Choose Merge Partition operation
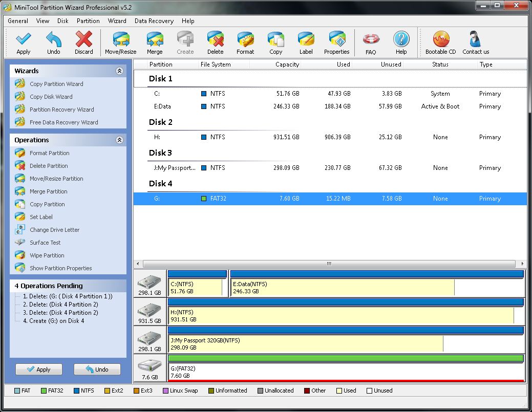 (49, 191)
